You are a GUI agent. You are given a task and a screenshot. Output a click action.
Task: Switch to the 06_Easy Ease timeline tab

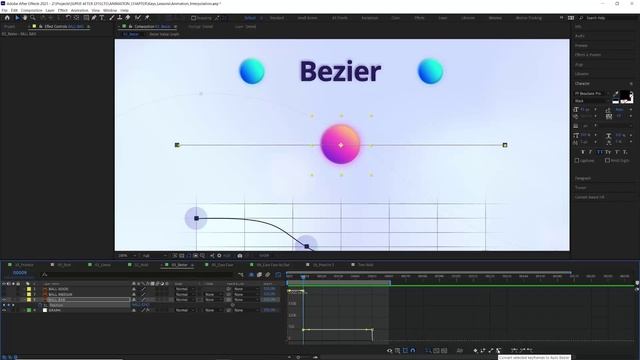coord(222,265)
